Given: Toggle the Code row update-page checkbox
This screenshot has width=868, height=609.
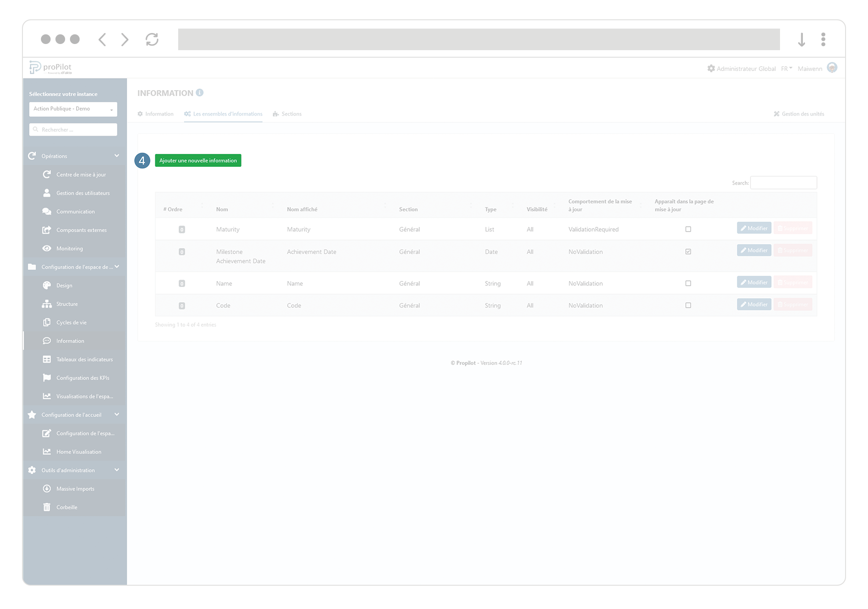Looking at the screenshot, I should (x=688, y=305).
